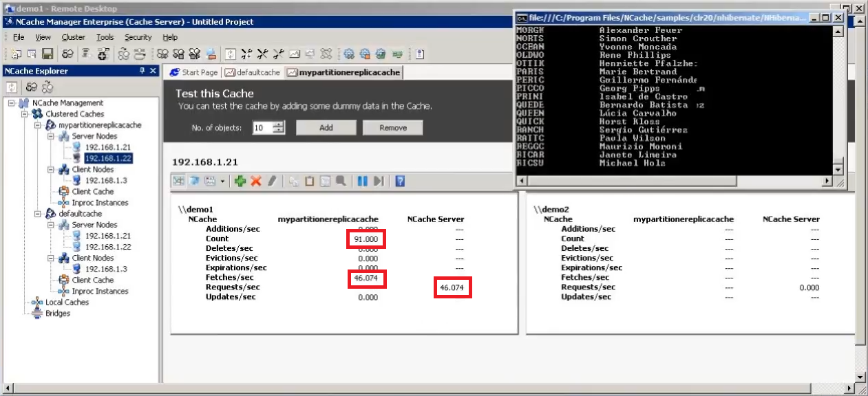Screen dimensions: 868x396
Task: Collapse Client Nodes under mypartitionereplicacache
Action: pyautogui.click(x=50, y=169)
